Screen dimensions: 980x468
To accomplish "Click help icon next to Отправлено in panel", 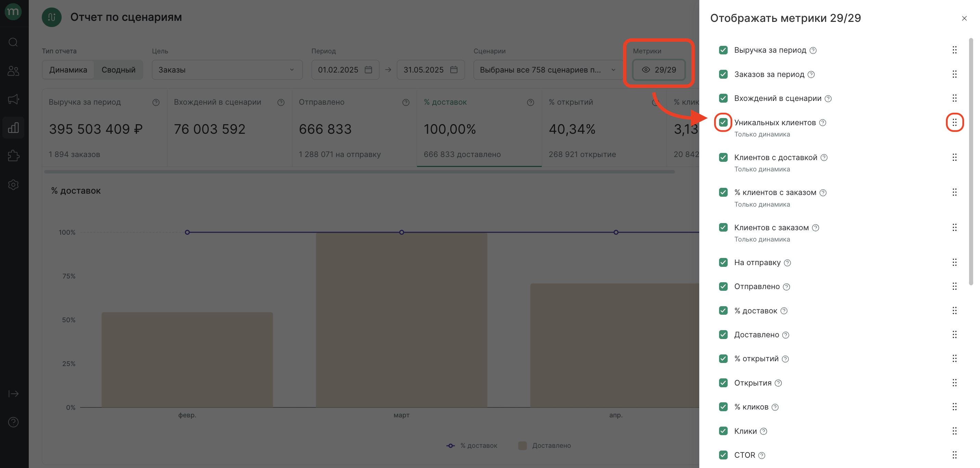I will click(786, 287).
